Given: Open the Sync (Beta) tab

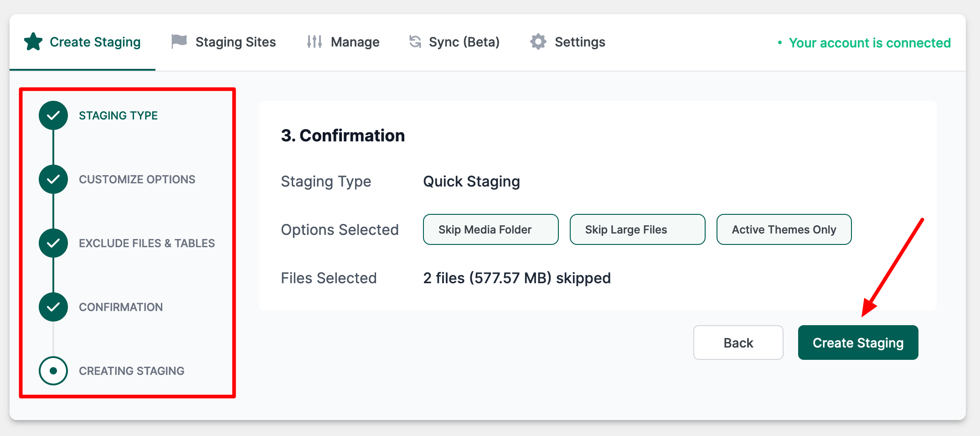Looking at the screenshot, I should 464,42.
